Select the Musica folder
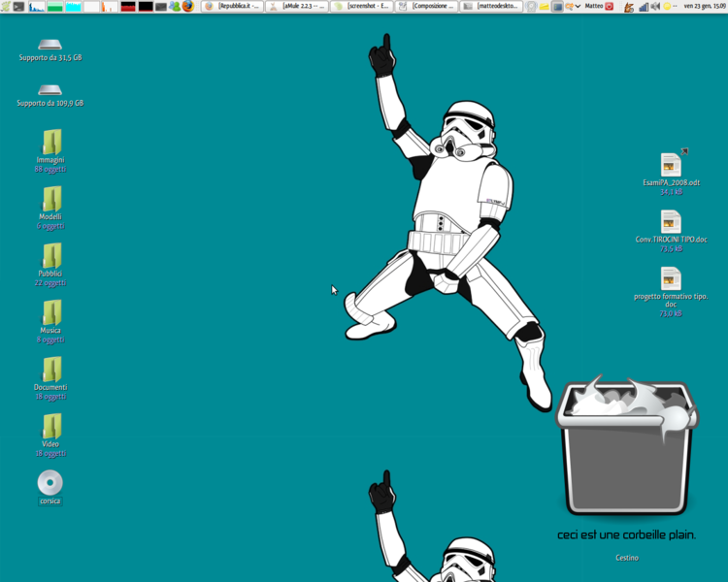 [x=51, y=322]
